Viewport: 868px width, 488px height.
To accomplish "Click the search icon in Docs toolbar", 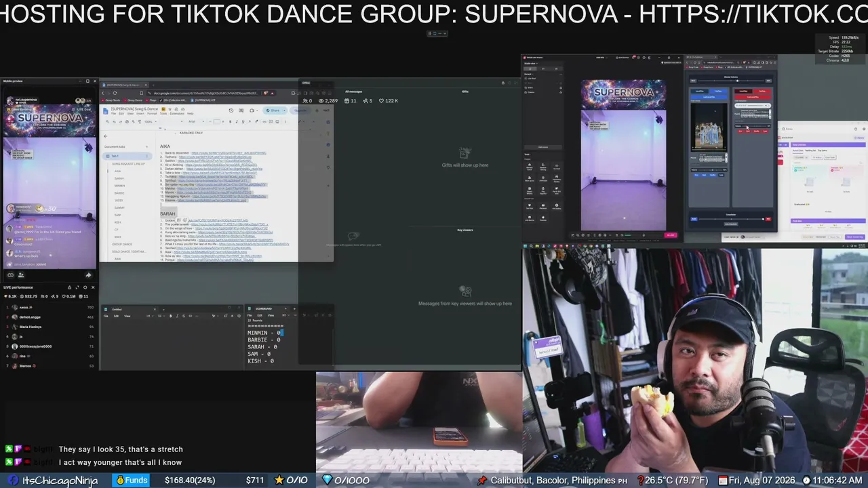I will point(108,122).
